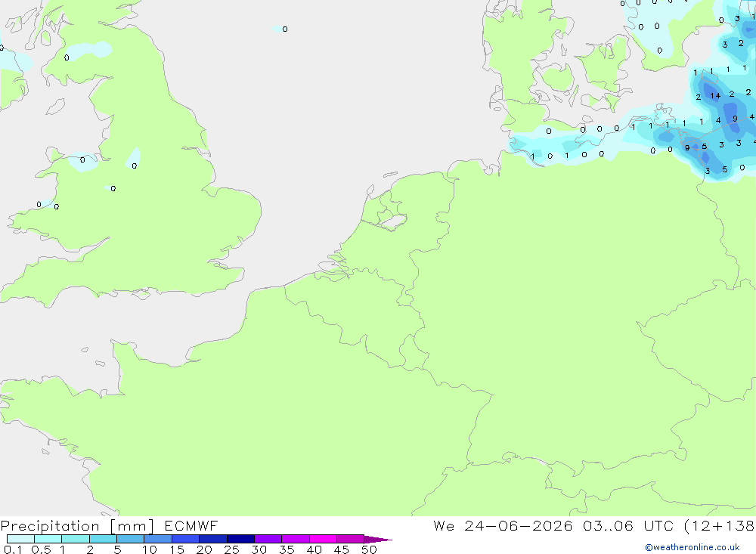This screenshot has height=554, width=756.
Task: Click the 'Precipitation [mm]' title text
Action: pos(77,526)
